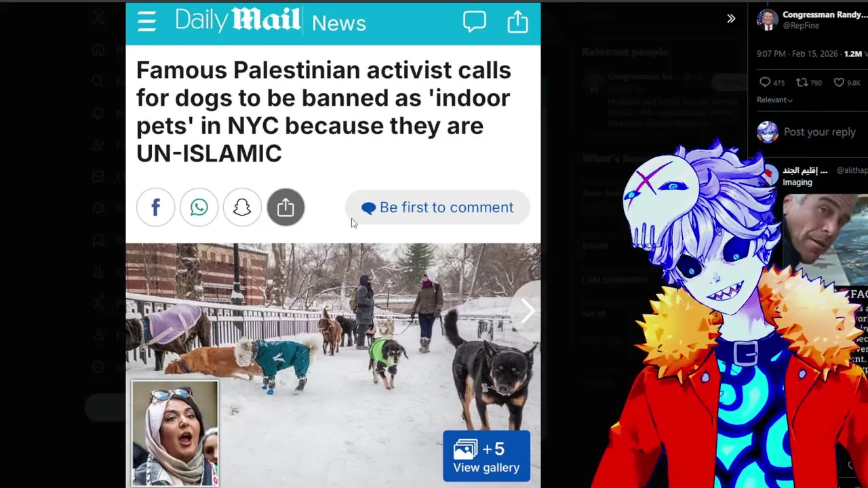Open View gallery +5 button

[486, 456]
